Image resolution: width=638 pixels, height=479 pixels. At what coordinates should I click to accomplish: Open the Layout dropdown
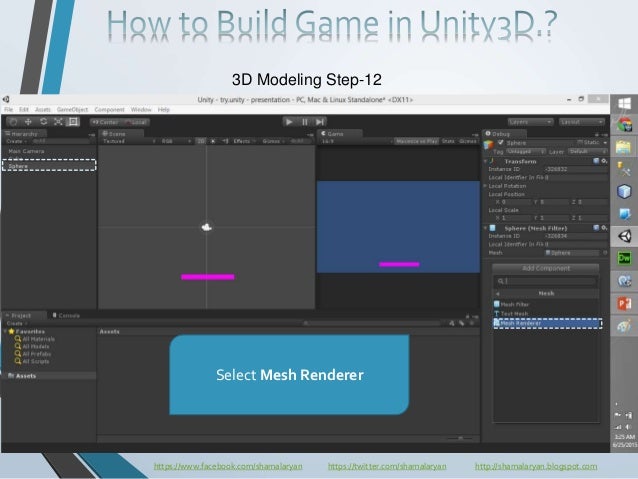point(582,122)
